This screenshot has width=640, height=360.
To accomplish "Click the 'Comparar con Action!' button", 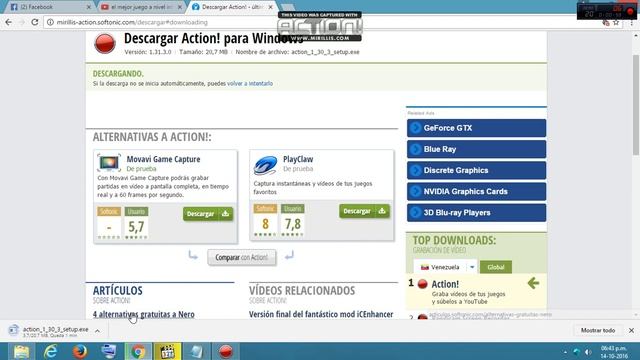I will (242, 258).
